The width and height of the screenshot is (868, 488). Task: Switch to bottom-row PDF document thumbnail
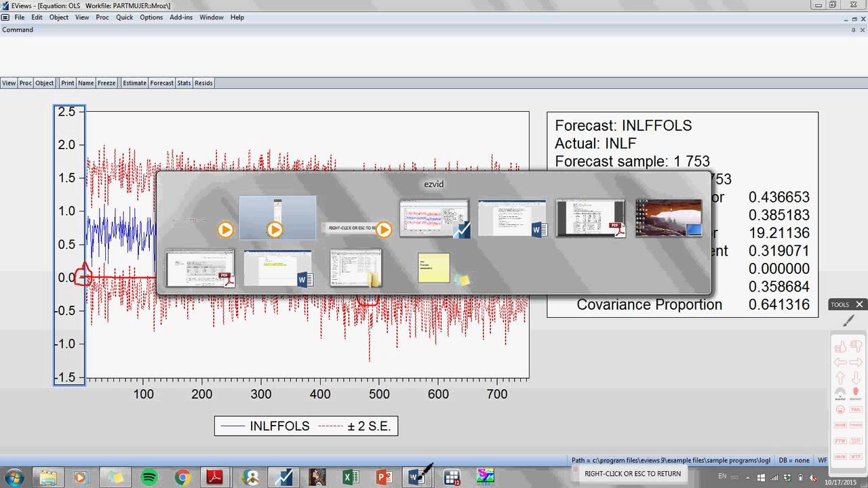[200, 268]
